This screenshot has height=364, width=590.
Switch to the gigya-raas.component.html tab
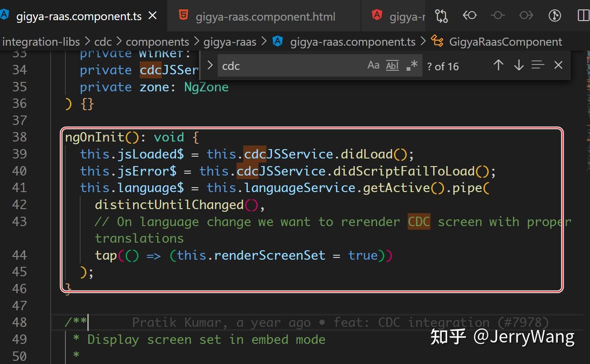(265, 16)
